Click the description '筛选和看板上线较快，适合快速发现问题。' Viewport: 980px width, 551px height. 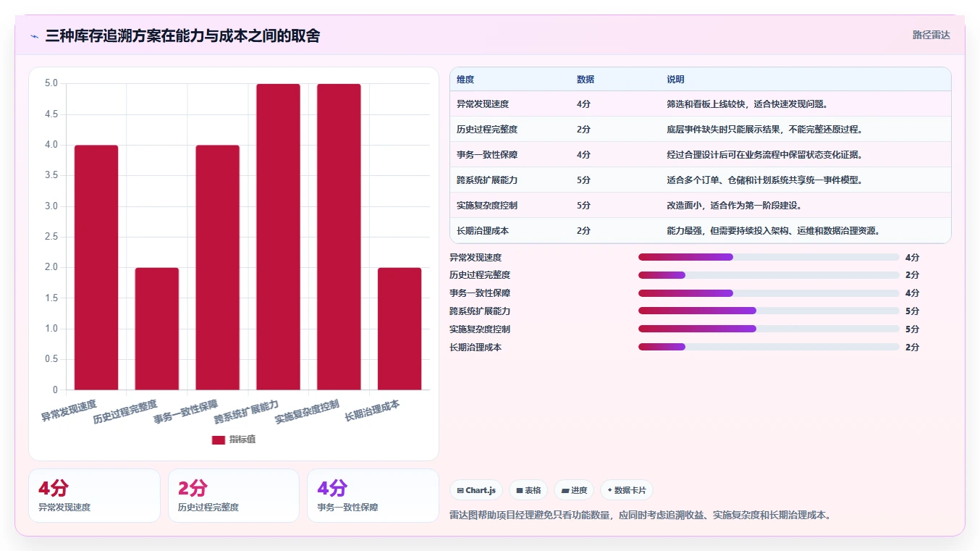click(x=748, y=104)
